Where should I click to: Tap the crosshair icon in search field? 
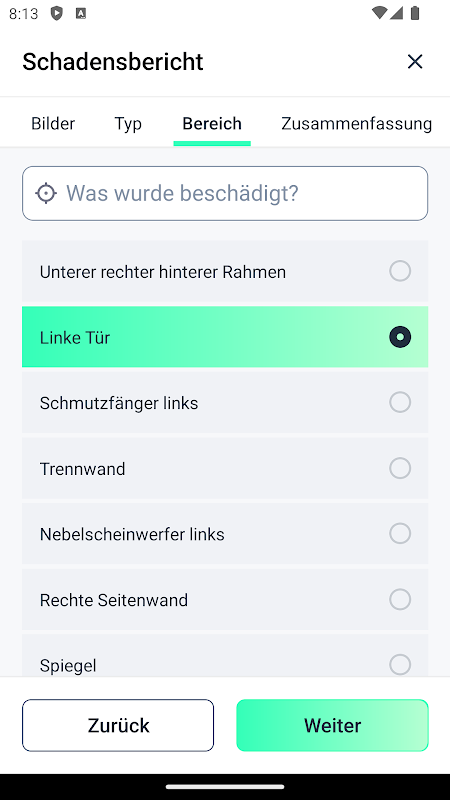46,193
